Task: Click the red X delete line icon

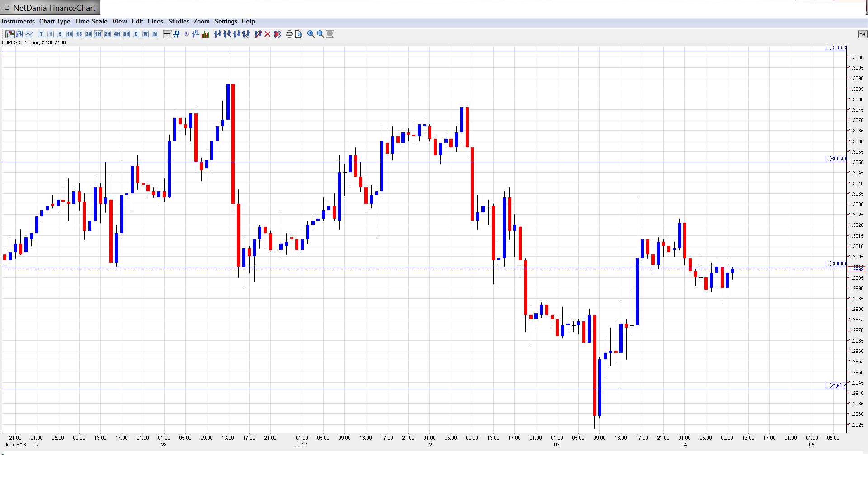Action: click(268, 34)
